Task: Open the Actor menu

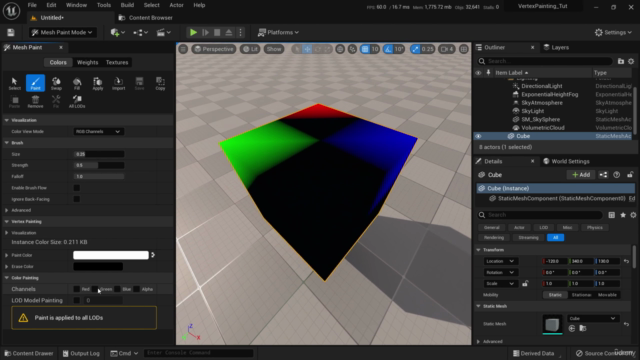Action: click(176, 5)
